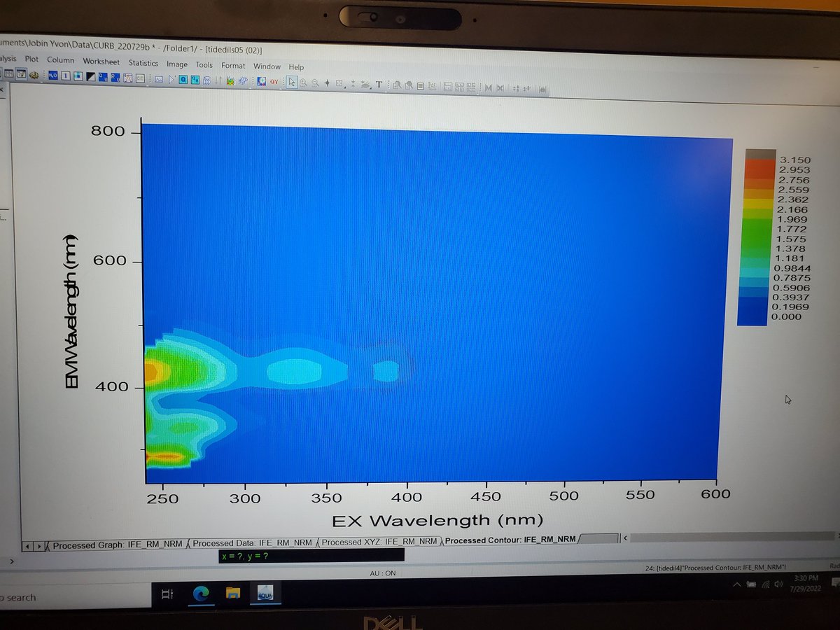Select the Processed Contour: IFE_RM_NRM tab
840x630 pixels.
point(510,540)
